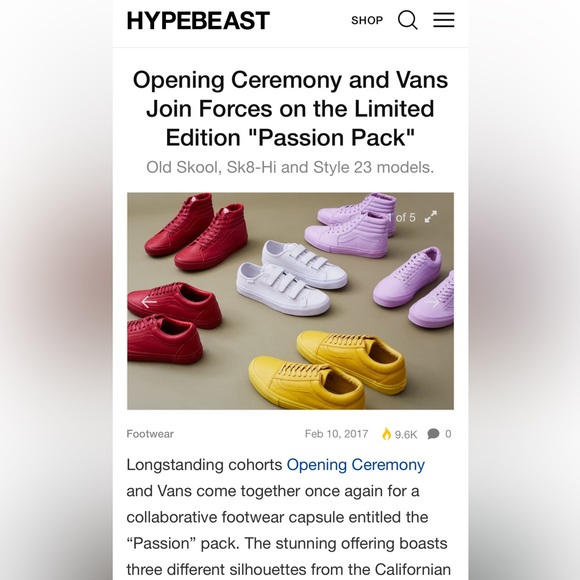Open comments via speech bubble icon
The height and width of the screenshot is (580, 580).
(x=433, y=434)
